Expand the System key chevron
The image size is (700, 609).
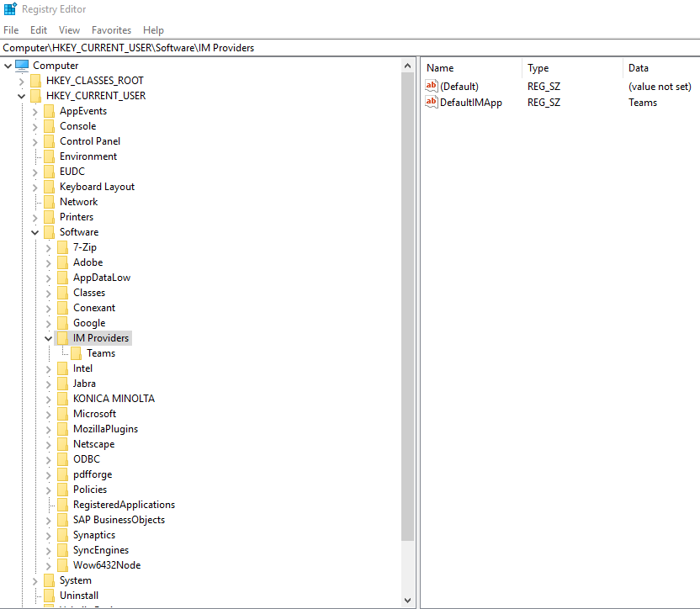[34, 581]
